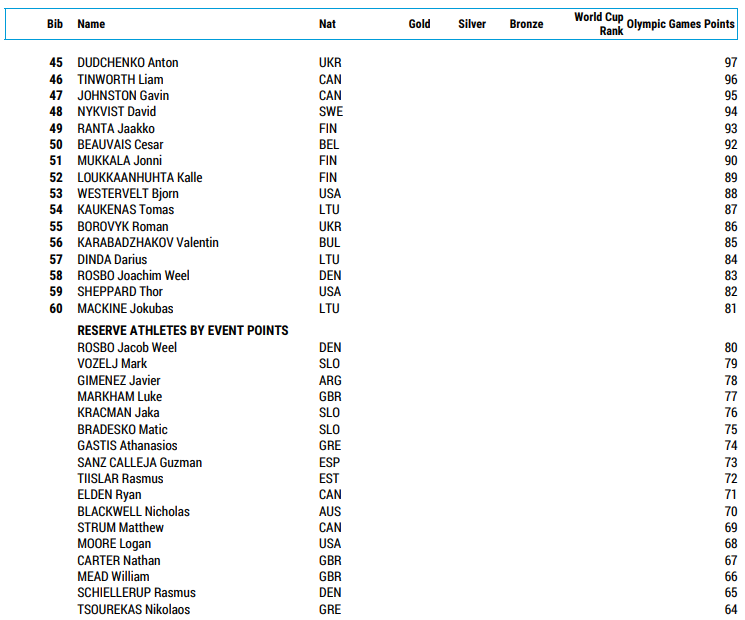This screenshot has width=745, height=620.
Task: Click the points value 97
Action: [730, 63]
